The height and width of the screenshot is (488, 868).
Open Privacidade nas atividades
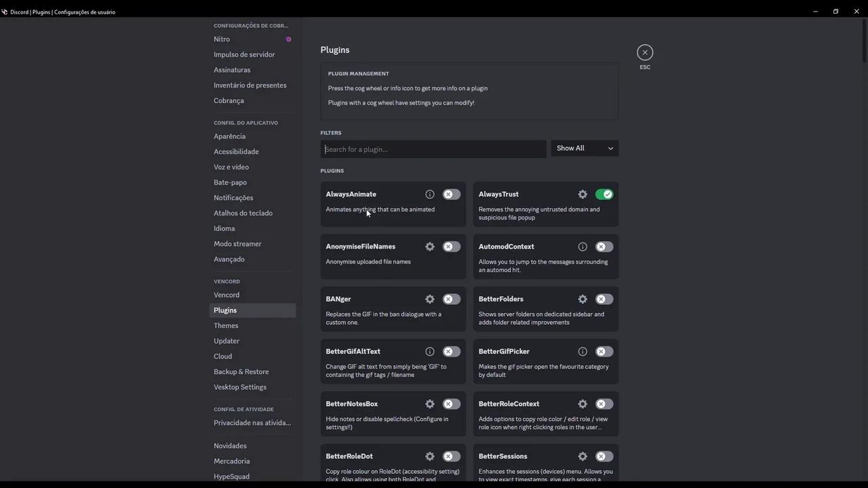[x=253, y=423]
